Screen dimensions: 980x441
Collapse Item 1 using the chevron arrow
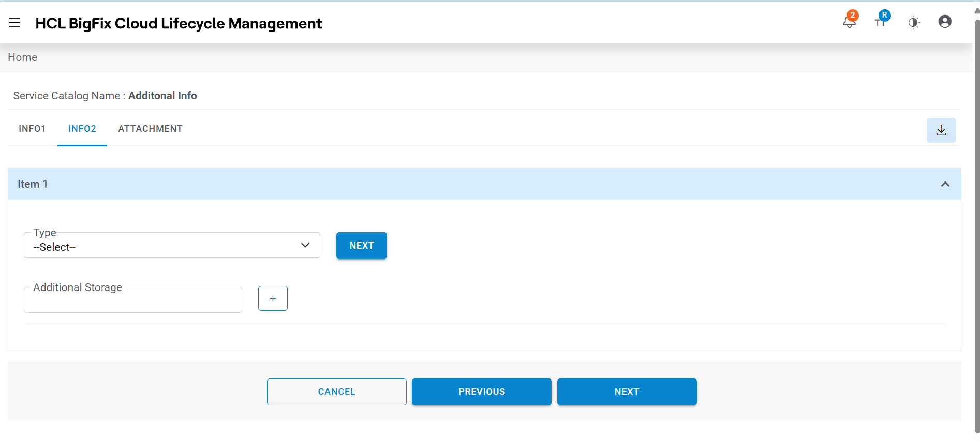tap(945, 184)
